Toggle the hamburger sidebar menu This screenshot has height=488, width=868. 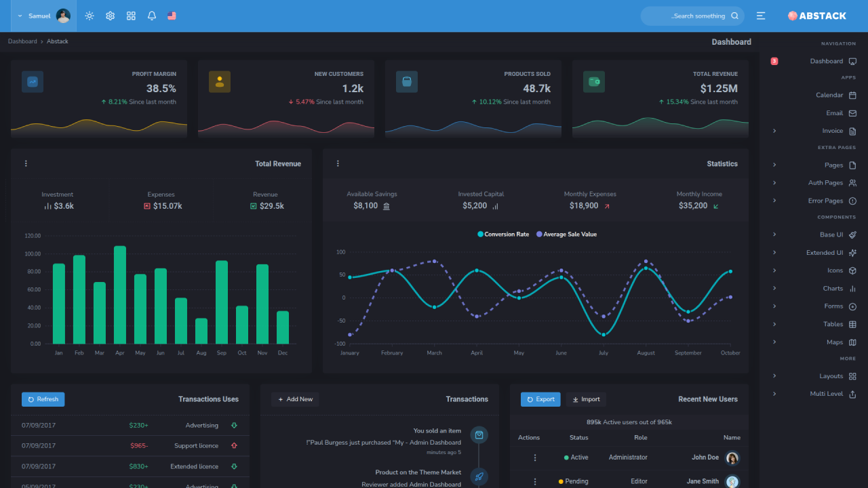[761, 16]
